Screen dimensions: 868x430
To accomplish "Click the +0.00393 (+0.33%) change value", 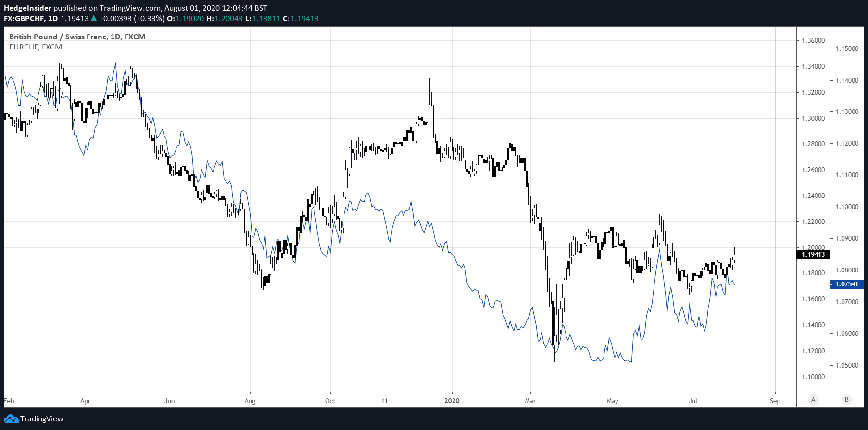I will click(x=132, y=18).
